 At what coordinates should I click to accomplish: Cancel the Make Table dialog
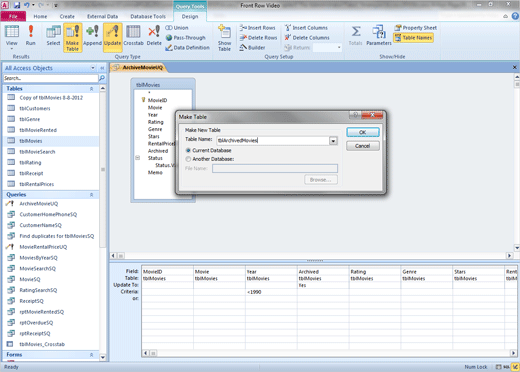point(363,146)
